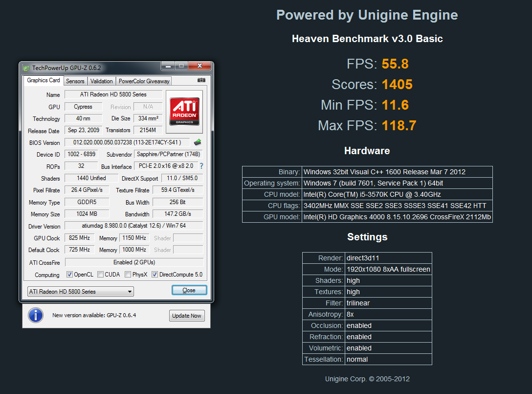This screenshot has width=532, height=394.
Task: Click the Driver Version field atiumdag 8.980.0.0
Action: pos(133,226)
